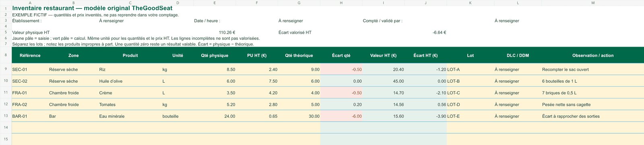Select the 'Écart HT (€)' column header cell
This screenshot has width=644, height=145.
[425, 55]
